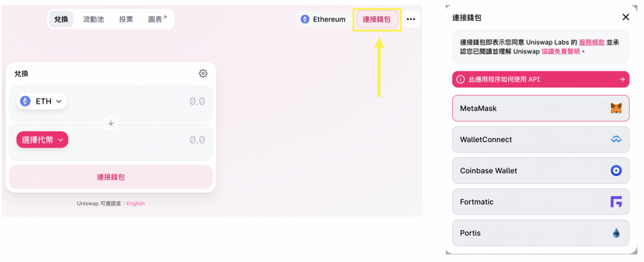Click the MetaMask fox icon
The width and height of the screenshot is (644, 262).
[x=616, y=109]
